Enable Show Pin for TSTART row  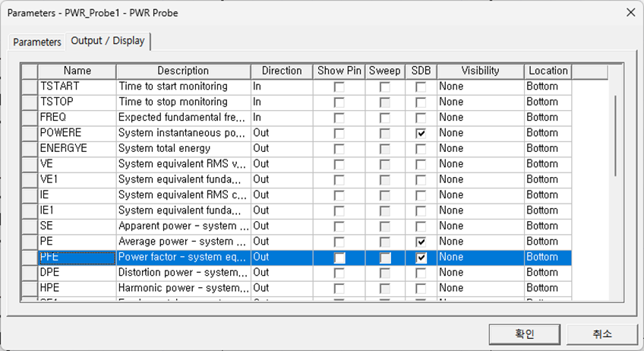pos(339,87)
